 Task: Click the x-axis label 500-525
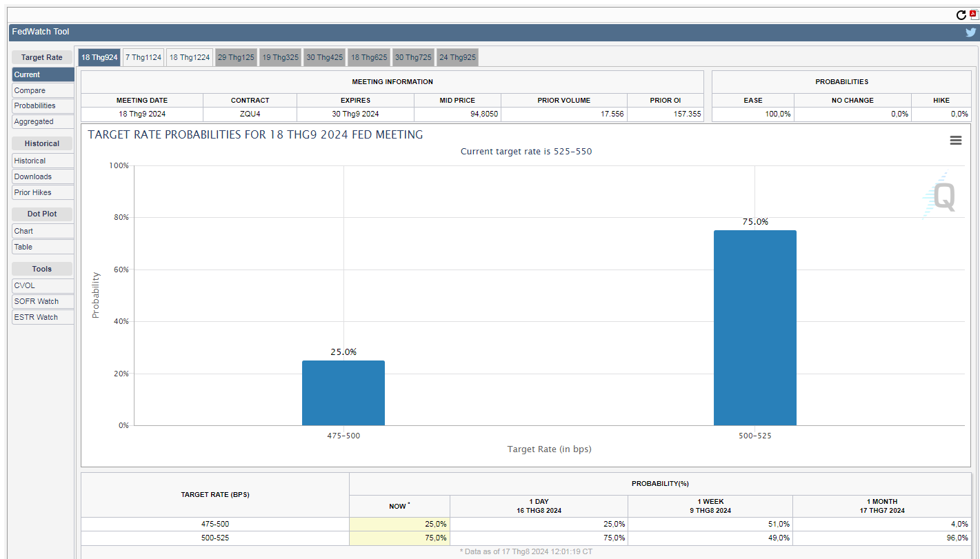(x=755, y=436)
